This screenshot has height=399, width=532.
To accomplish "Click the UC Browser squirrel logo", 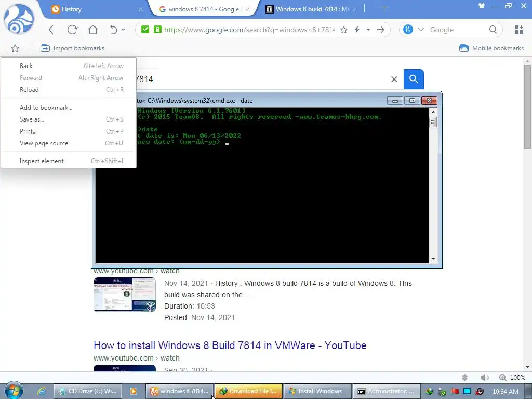I will 19,19.
